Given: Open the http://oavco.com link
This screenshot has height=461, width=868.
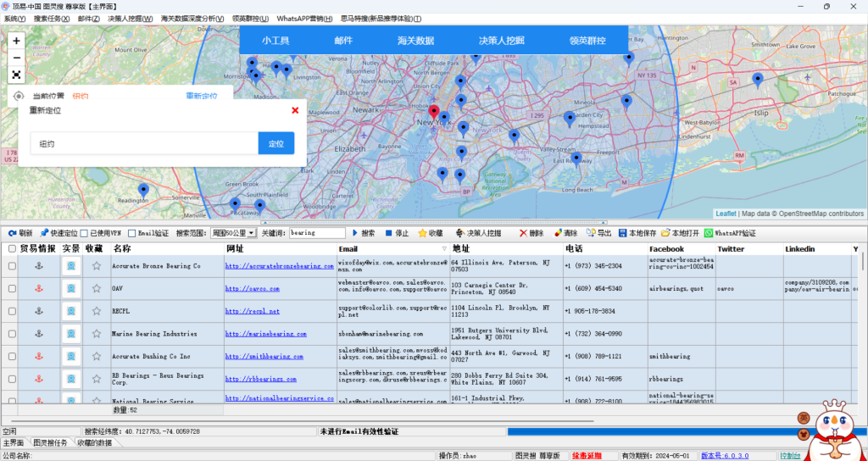Looking at the screenshot, I should coord(253,288).
